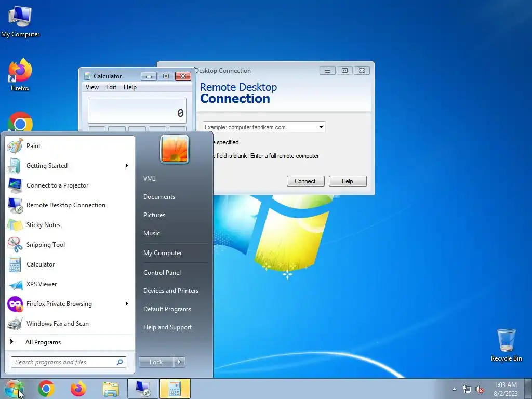Select the My Computer desktop icon
Image resolution: width=532 pixels, height=399 pixels.
20,21
